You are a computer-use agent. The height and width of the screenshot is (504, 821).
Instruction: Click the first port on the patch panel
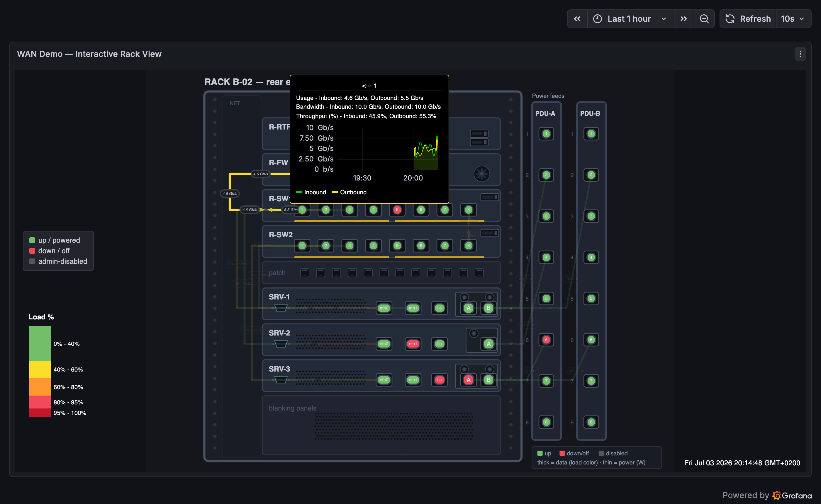click(x=305, y=273)
